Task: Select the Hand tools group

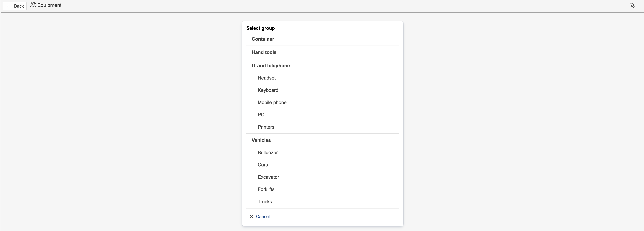Action: pos(264,52)
